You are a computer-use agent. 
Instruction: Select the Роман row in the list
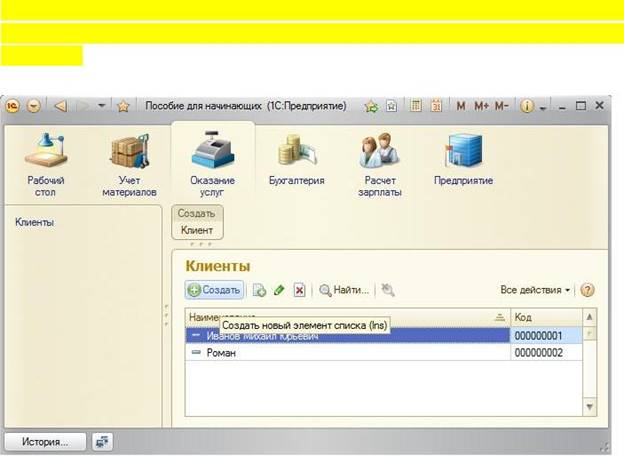pyautogui.click(x=220, y=353)
